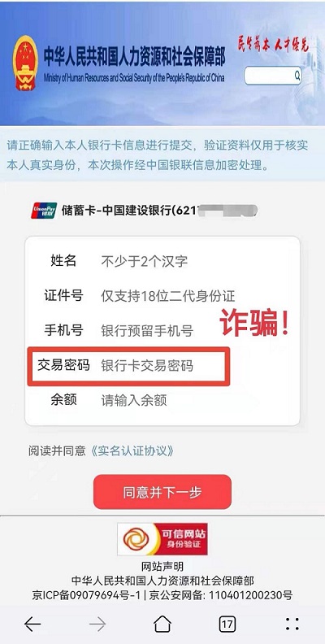Select the 手机号 phone number field
The width and height of the screenshot is (325, 644).
click(x=162, y=330)
